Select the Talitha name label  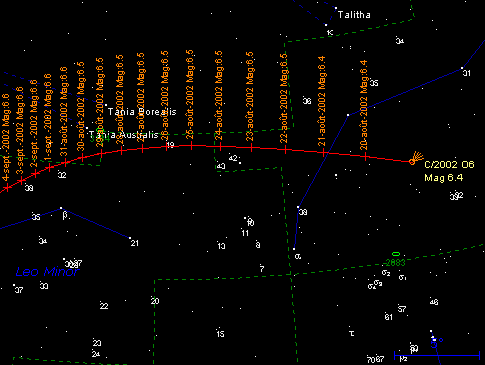click(x=354, y=15)
